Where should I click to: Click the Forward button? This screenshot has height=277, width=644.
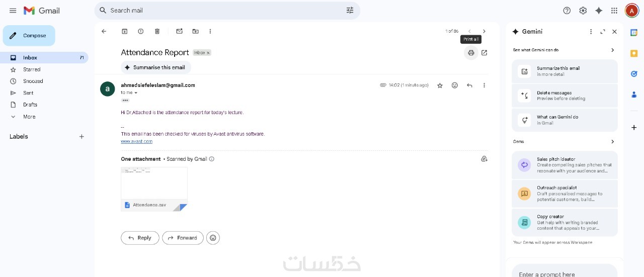click(x=183, y=238)
